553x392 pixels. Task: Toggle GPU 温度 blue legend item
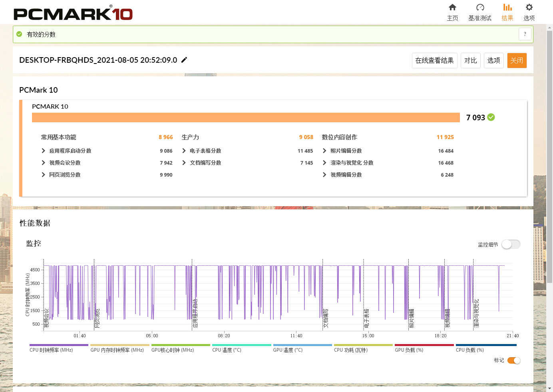click(x=302, y=348)
